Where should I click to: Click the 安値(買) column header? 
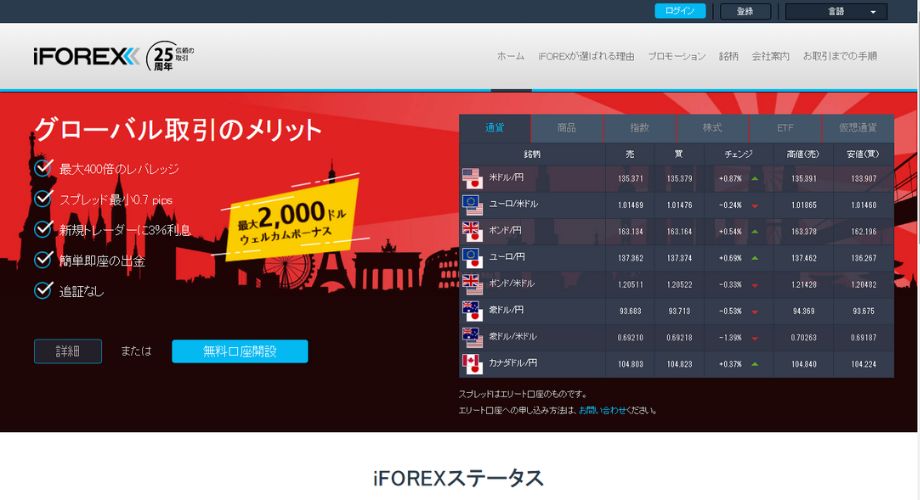(x=863, y=154)
